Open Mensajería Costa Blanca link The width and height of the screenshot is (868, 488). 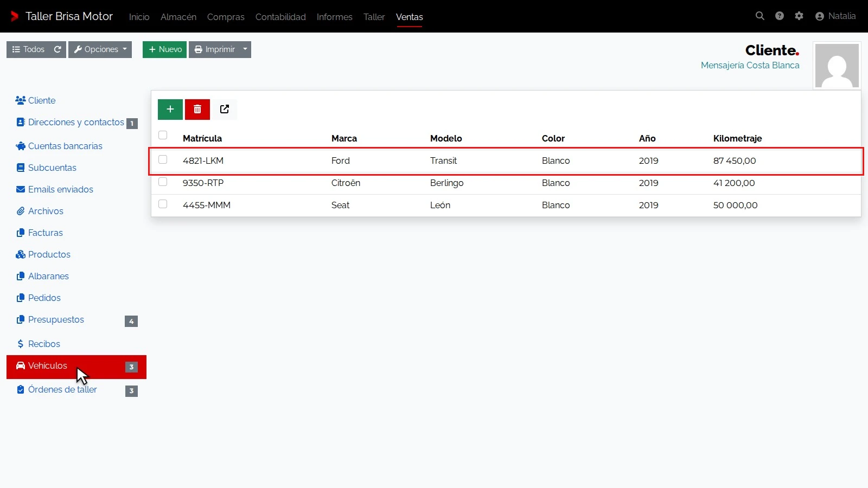tap(750, 65)
